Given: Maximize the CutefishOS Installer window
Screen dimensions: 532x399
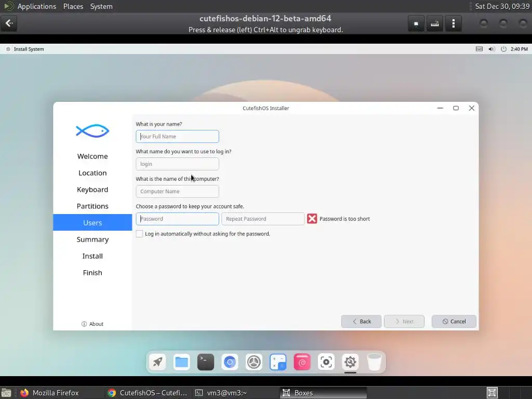Looking at the screenshot, I should [x=456, y=108].
